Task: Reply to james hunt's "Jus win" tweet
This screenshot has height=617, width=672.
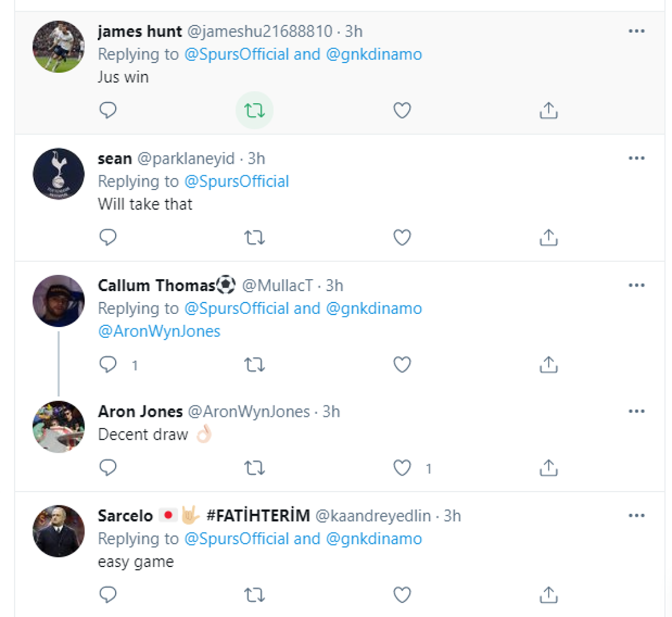Action: (x=108, y=110)
